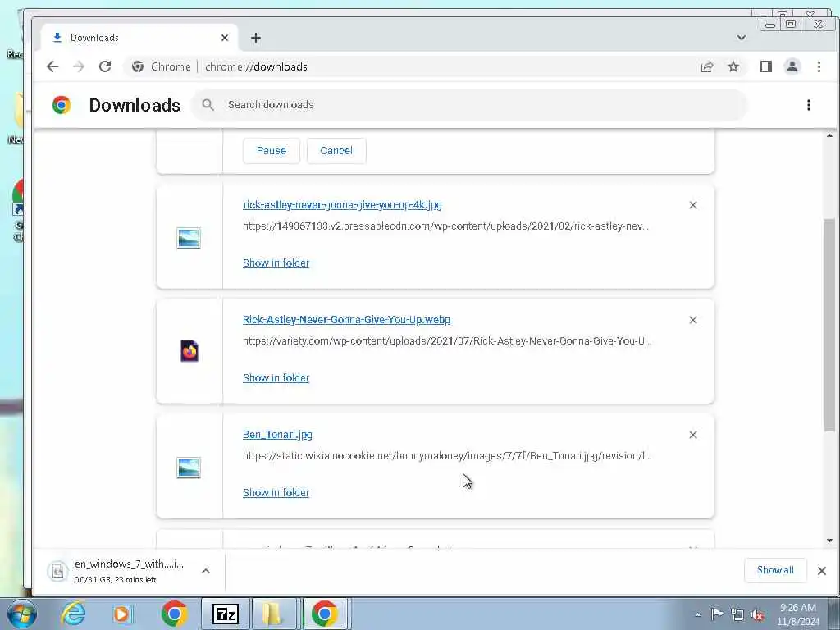Click the image file icon for Ben_Tonari.jpg
Screen dimensions: 840x630
(x=189, y=468)
